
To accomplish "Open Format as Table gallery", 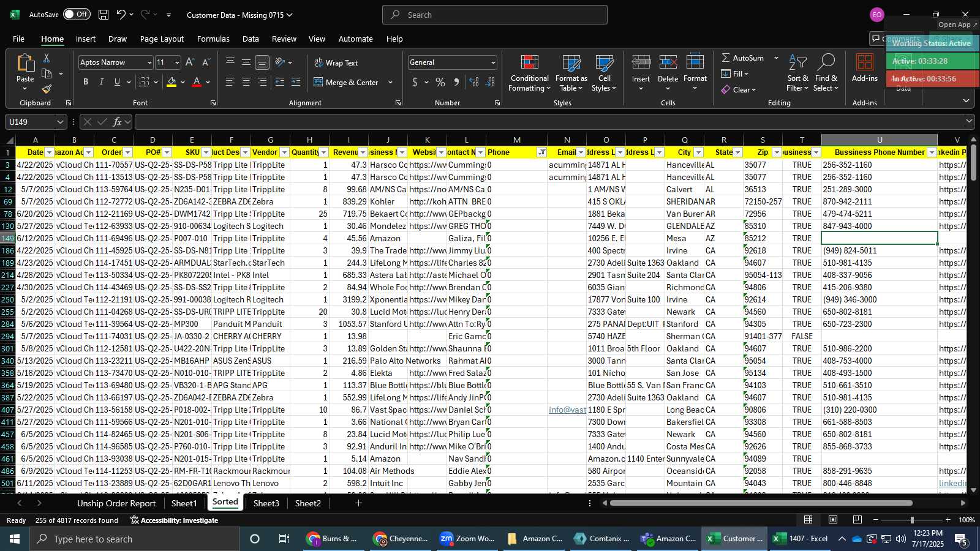I will pyautogui.click(x=571, y=73).
